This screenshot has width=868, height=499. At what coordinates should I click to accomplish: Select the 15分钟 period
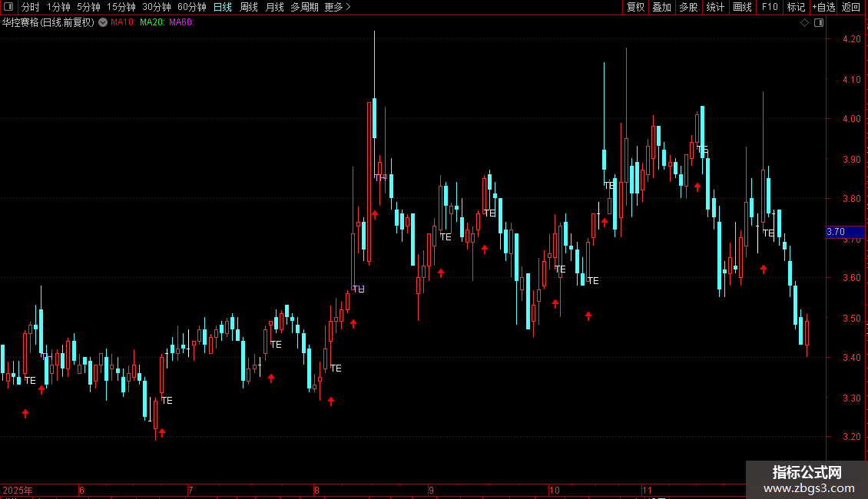(121, 7)
